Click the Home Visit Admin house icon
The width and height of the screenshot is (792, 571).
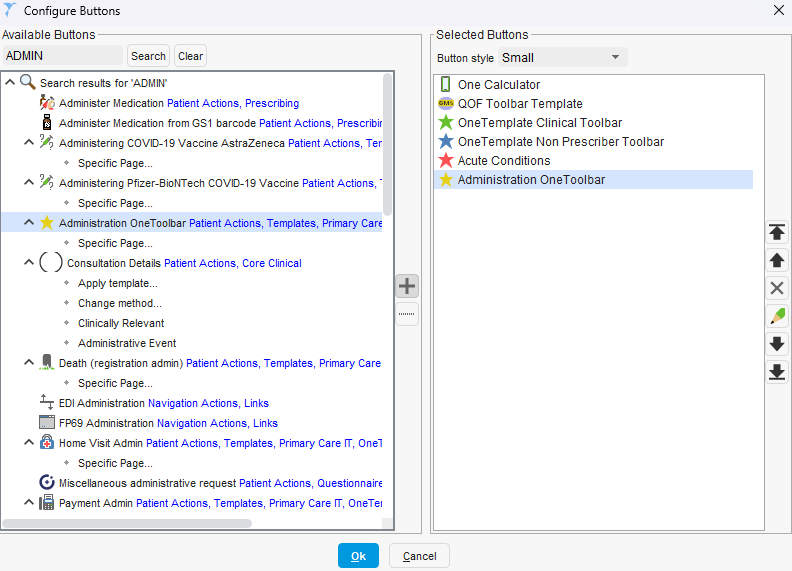[x=47, y=442]
